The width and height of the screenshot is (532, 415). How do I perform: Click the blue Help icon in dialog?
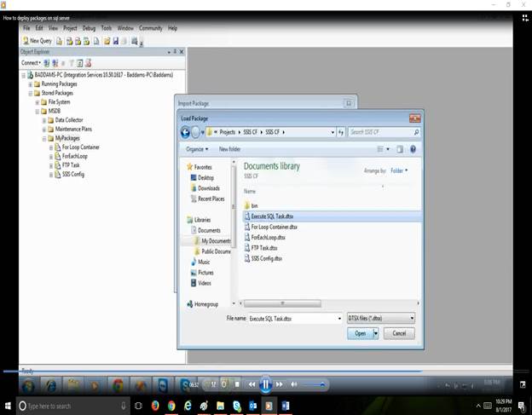coord(413,149)
